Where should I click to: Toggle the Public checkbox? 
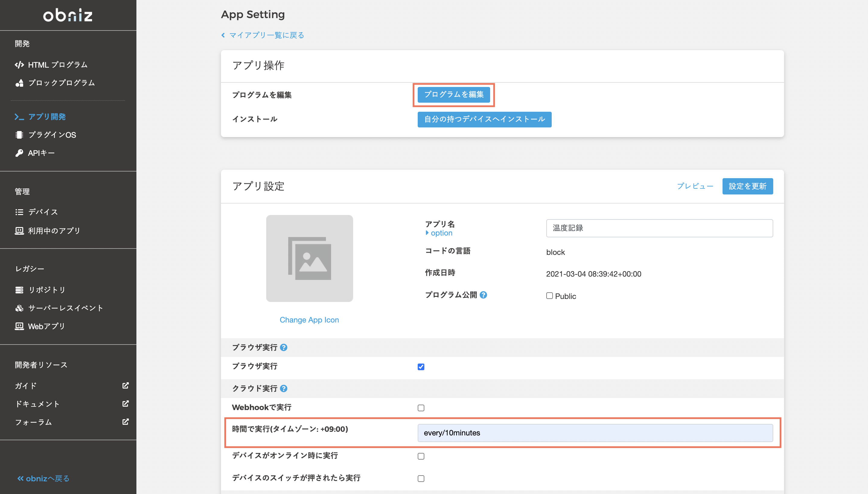point(549,296)
